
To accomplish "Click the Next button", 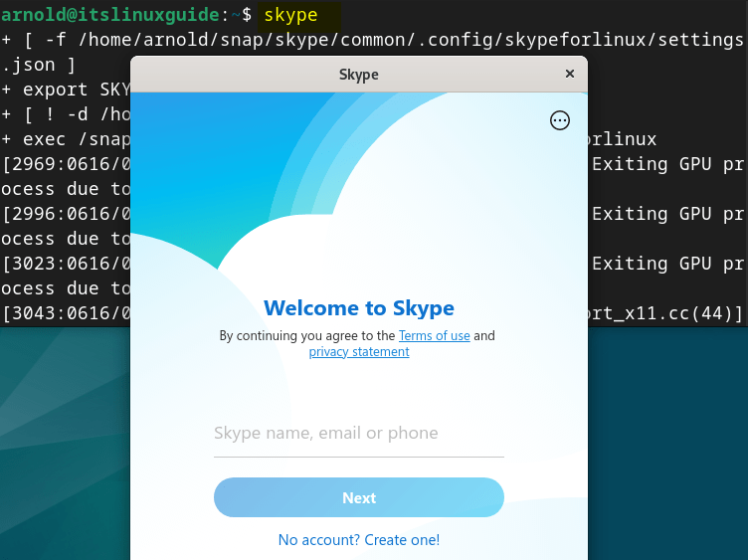I will (x=359, y=497).
